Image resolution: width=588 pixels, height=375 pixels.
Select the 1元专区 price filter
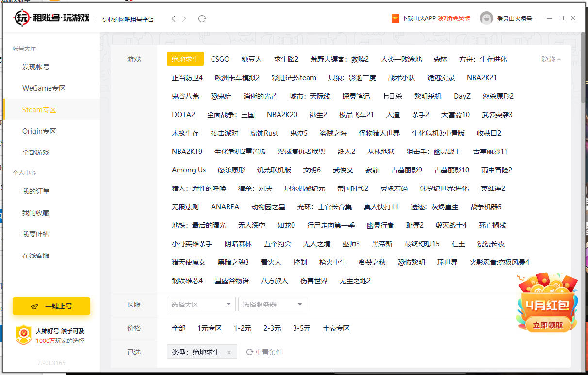[x=210, y=328]
